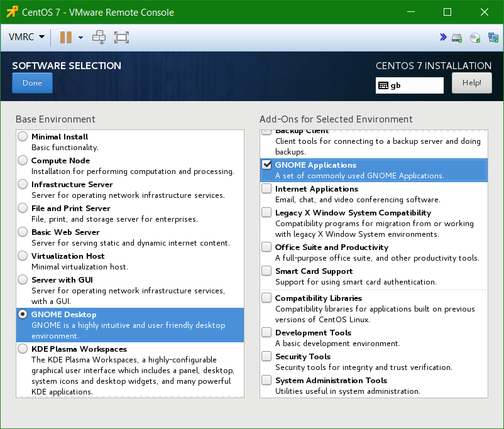Click the keyboard icon next to gb
Image resolution: width=504 pixels, height=429 pixels.
pos(383,85)
